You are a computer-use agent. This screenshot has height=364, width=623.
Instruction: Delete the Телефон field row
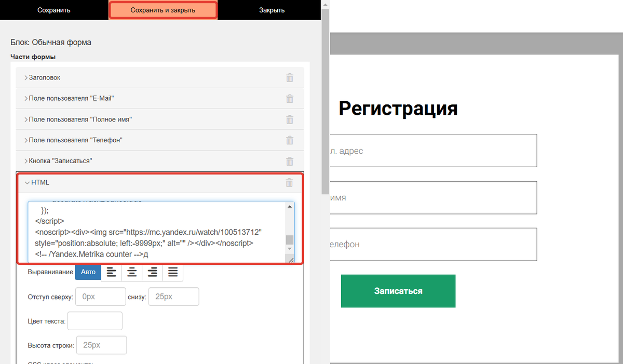coord(290,140)
